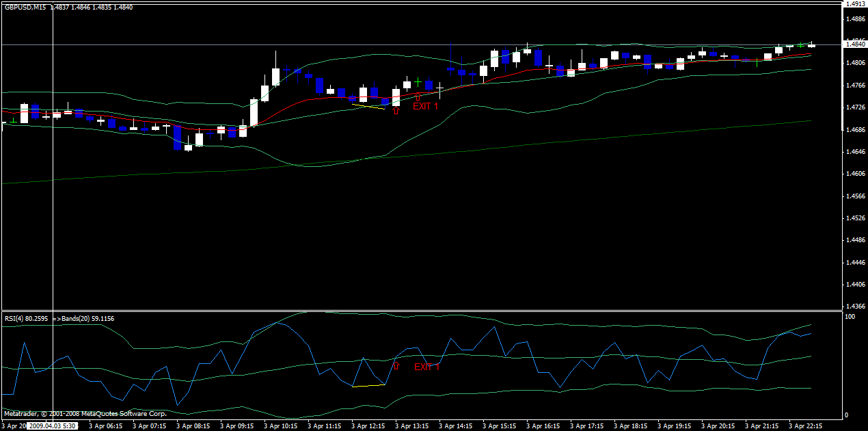Select the red arrow above the price chart EXIT 1 label
The width and height of the screenshot is (868, 431).
coord(418,97)
